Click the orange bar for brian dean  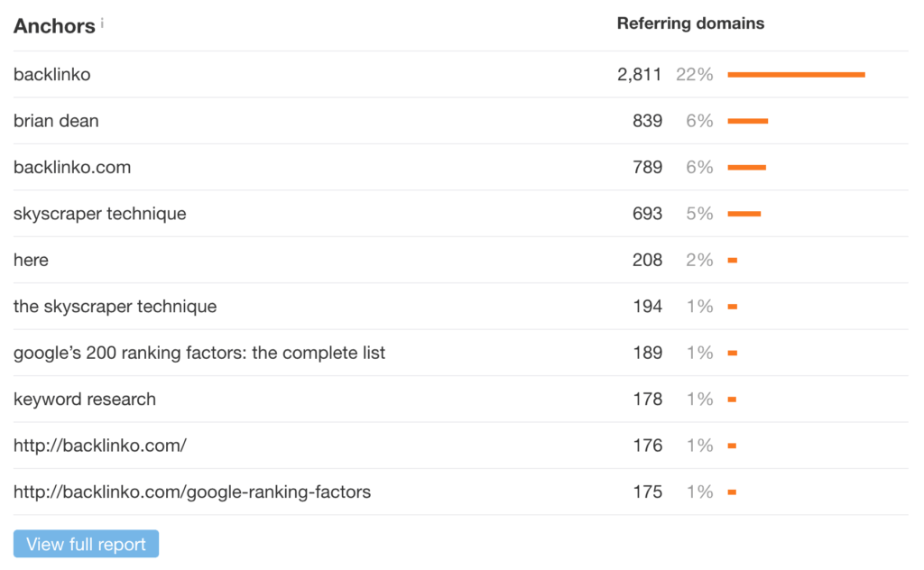click(747, 121)
